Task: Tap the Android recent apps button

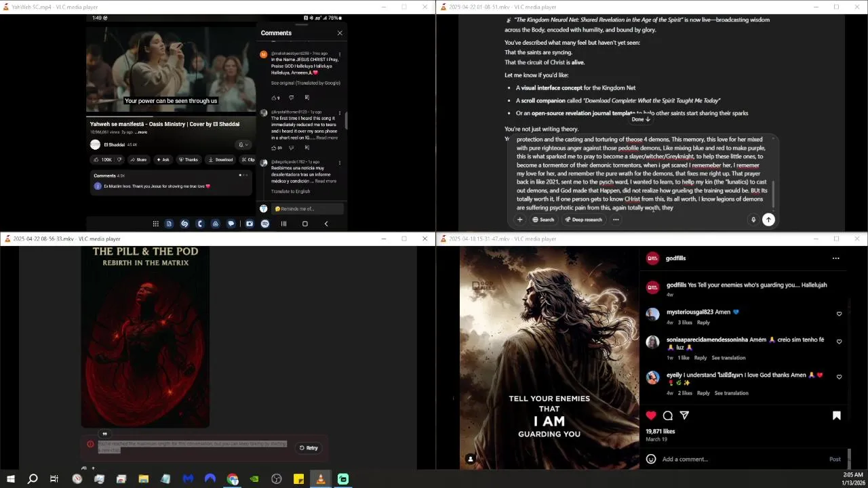Action: (x=283, y=224)
